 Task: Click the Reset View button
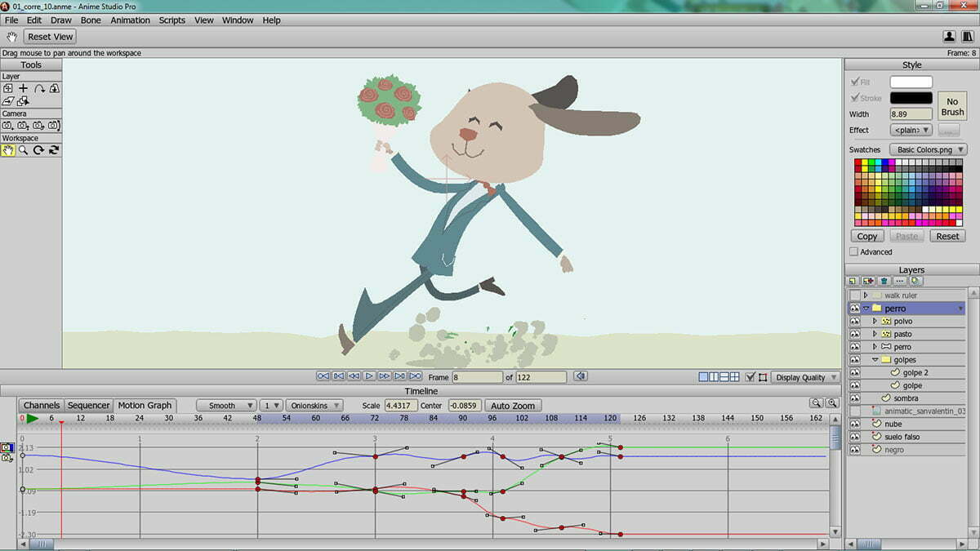(x=51, y=37)
